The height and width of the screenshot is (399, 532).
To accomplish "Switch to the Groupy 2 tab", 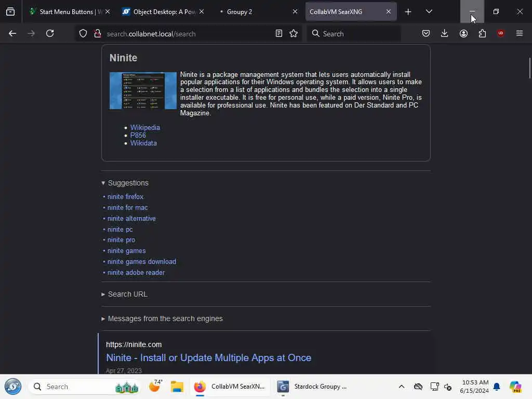I will click(257, 11).
